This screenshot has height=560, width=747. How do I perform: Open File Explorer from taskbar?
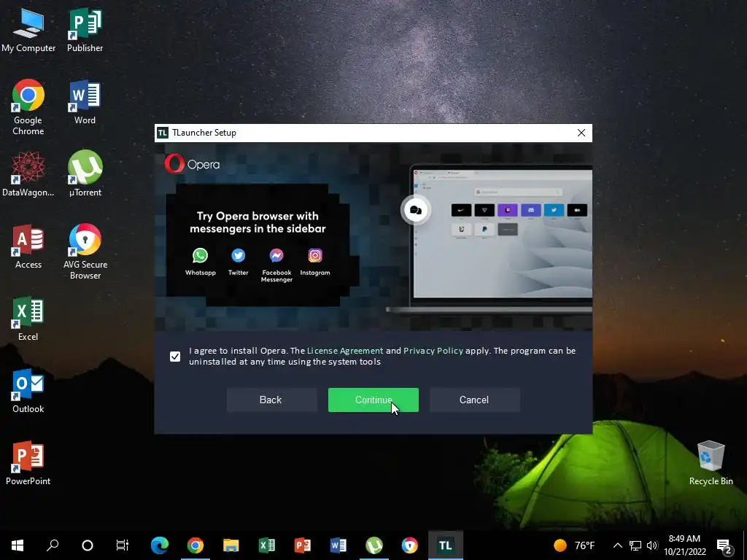(x=231, y=545)
